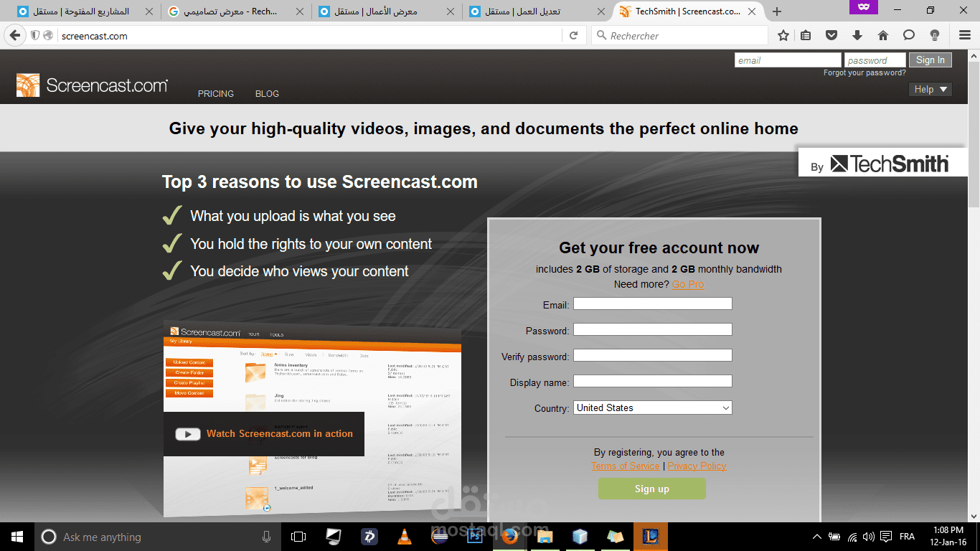Open site identity globe icon
Image resolution: width=980 pixels, height=551 pixels.
[48, 35]
